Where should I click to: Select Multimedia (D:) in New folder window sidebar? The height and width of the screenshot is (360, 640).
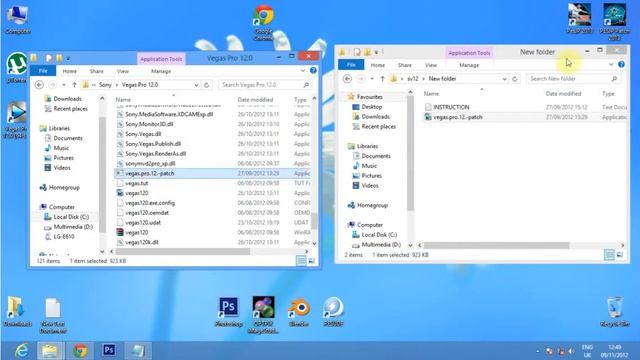click(x=381, y=245)
